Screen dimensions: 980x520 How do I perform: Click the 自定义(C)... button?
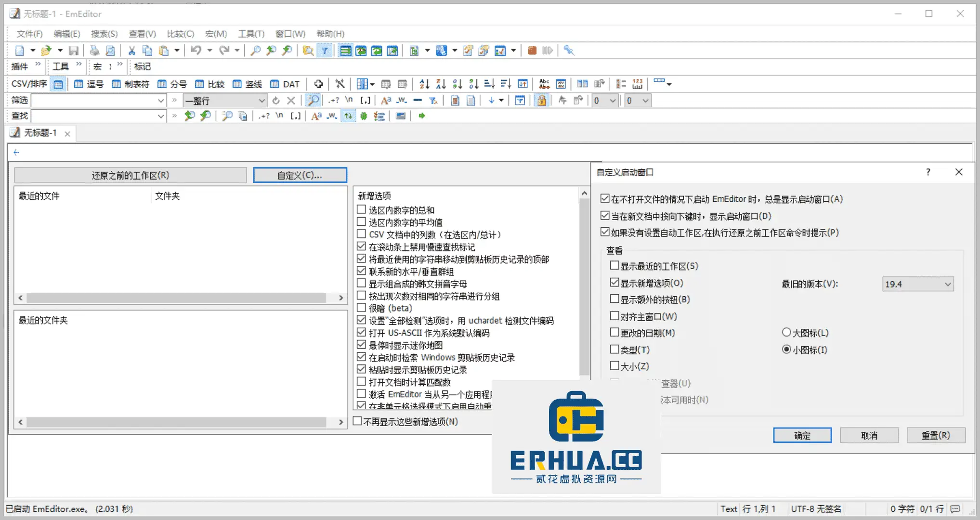click(300, 175)
